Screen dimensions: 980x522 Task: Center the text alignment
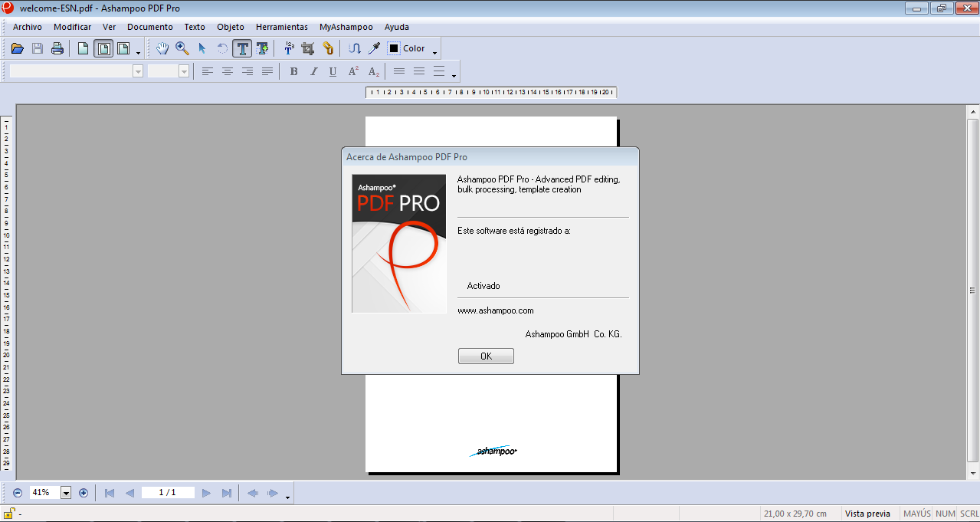pos(228,71)
